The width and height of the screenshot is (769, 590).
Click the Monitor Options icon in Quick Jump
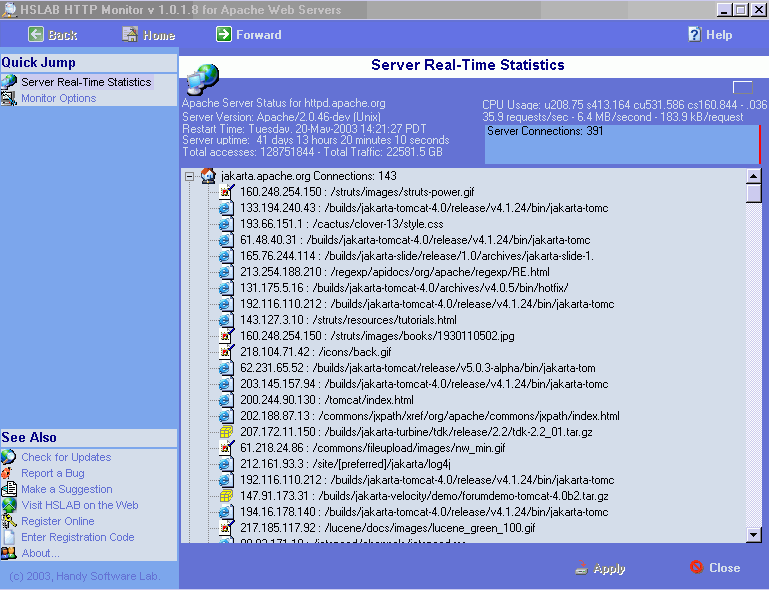pos(9,98)
